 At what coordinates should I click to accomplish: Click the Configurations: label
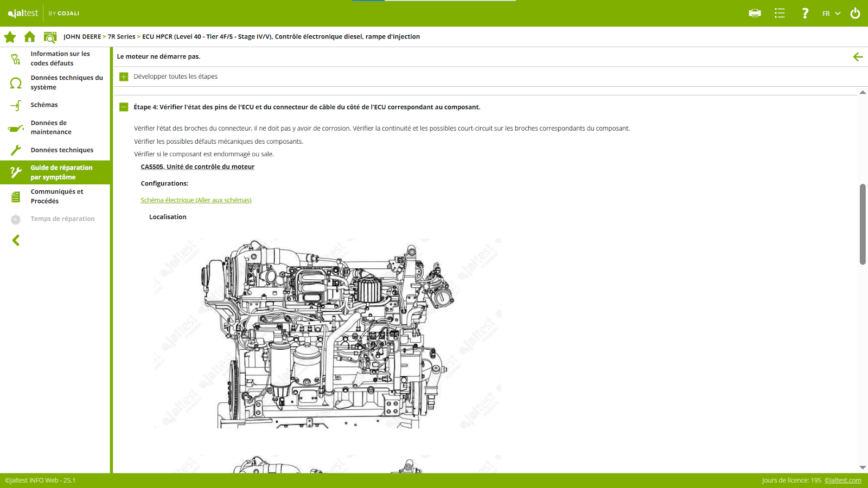click(x=164, y=183)
